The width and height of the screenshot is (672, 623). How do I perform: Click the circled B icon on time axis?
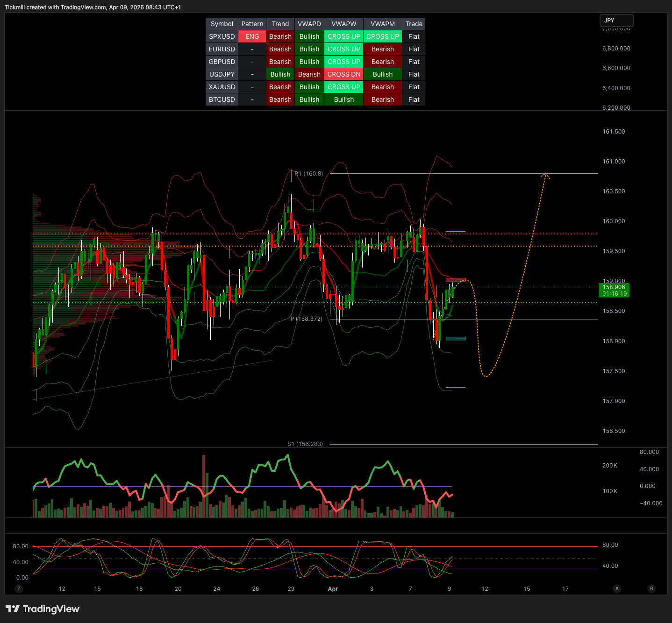(x=651, y=588)
